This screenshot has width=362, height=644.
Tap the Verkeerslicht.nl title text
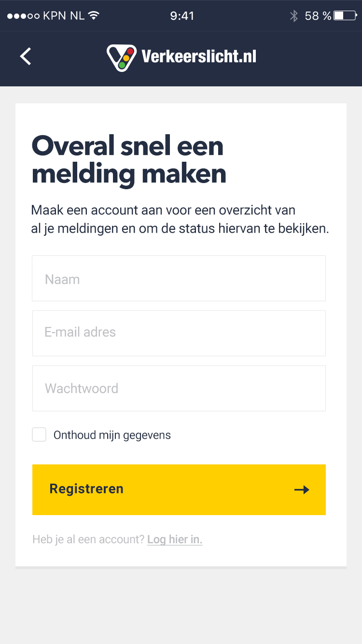(x=199, y=56)
